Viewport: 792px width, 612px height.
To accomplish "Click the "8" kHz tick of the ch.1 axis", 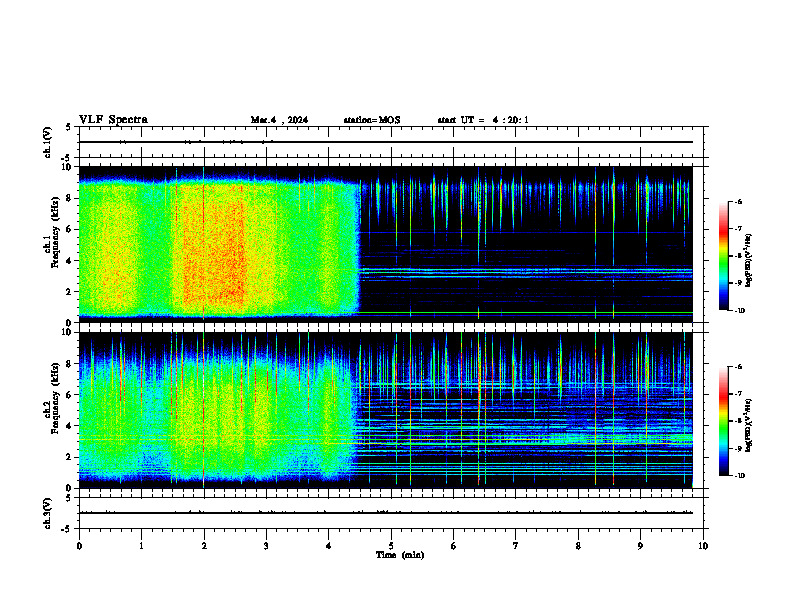I will pos(69,198).
